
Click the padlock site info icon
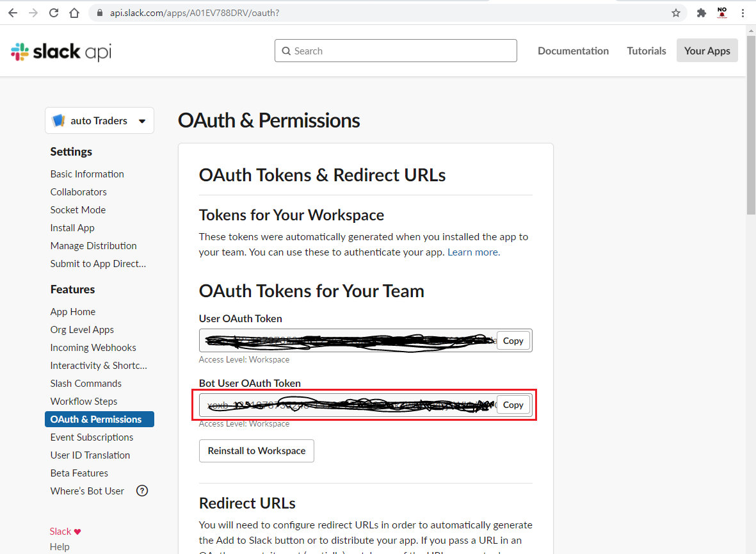tap(100, 13)
